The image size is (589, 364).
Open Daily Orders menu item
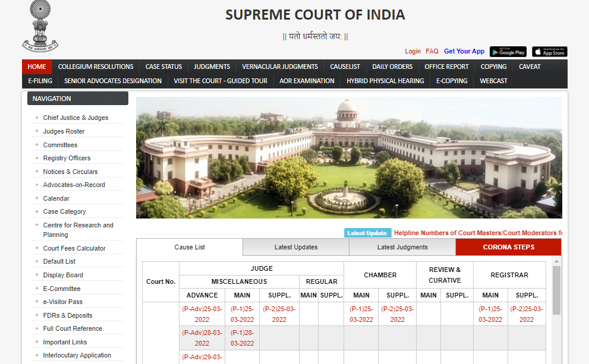[x=392, y=67]
